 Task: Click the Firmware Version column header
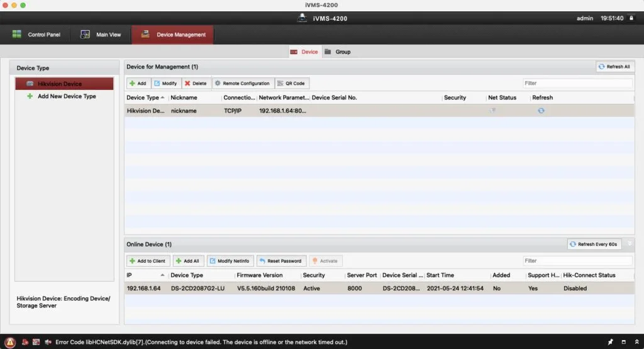(x=260, y=275)
